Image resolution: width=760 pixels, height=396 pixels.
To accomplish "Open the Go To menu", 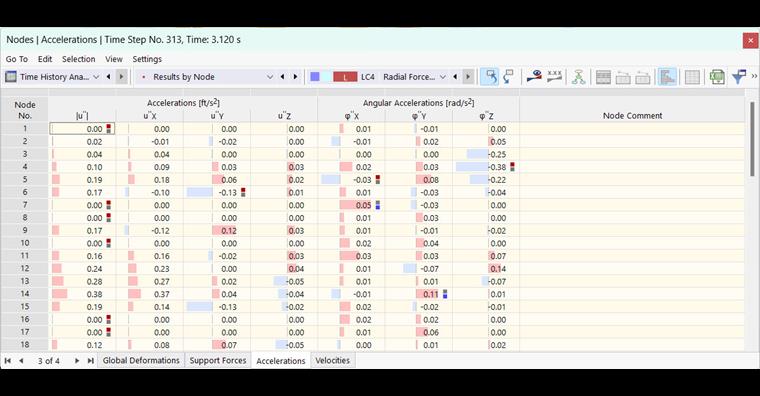I will click(17, 59).
